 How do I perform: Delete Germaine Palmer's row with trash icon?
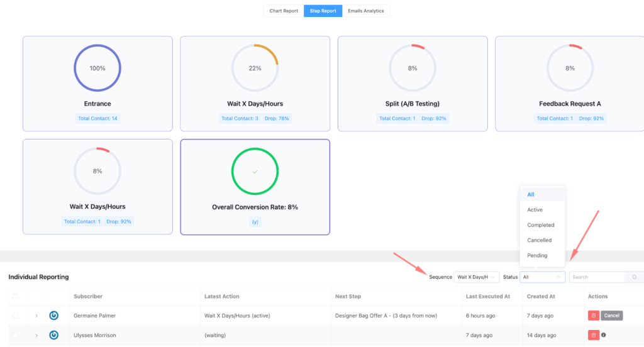[593, 316]
